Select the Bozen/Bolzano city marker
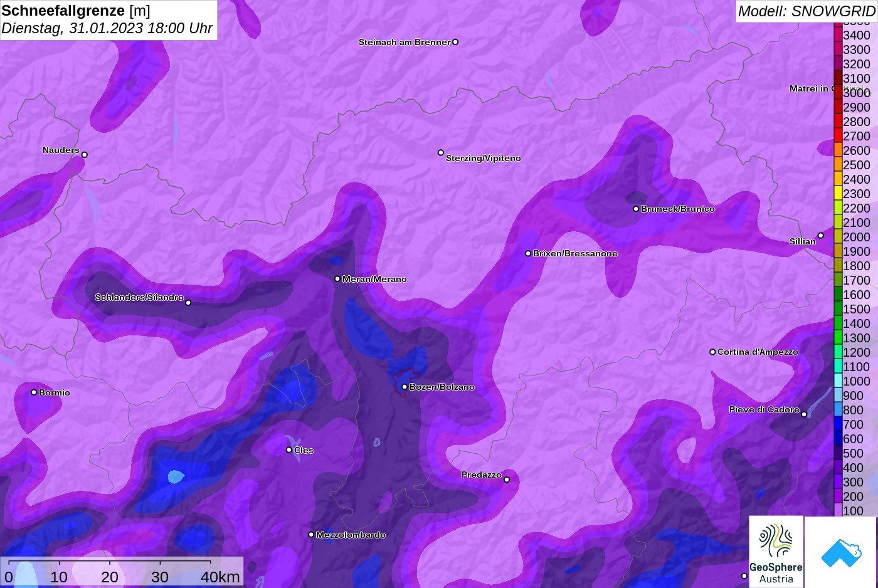The image size is (878, 588). click(x=405, y=387)
